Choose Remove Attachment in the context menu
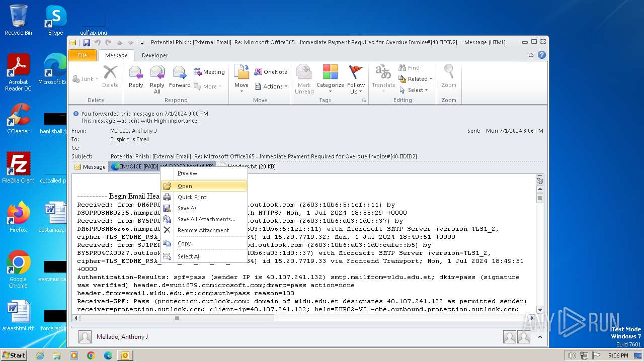The width and height of the screenshot is (644, 362). 204,230
